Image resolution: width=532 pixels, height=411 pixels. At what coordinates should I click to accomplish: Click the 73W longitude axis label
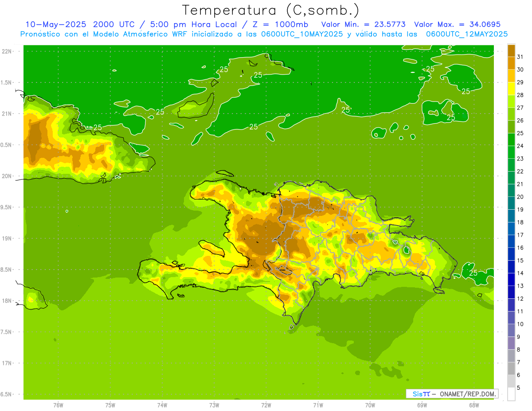214,405
